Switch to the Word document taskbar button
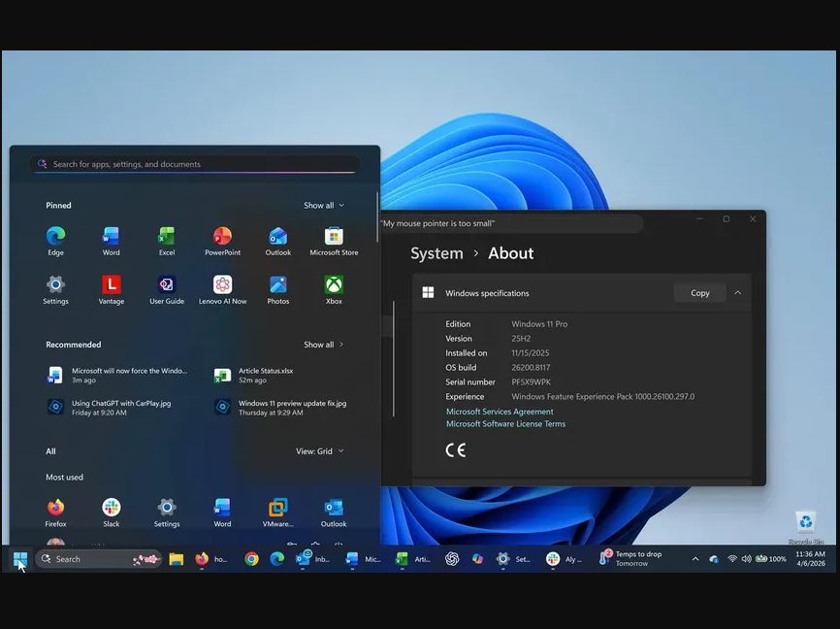Viewport: 840px width, 629px height. point(363,559)
